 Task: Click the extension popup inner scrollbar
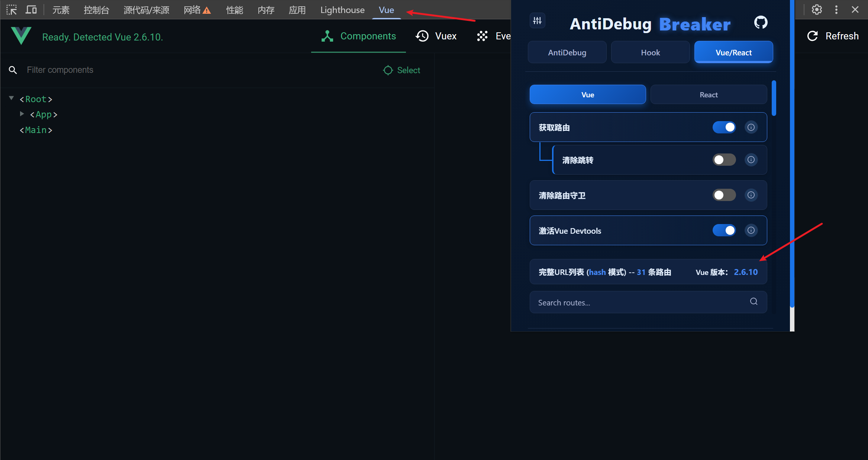click(774, 98)
